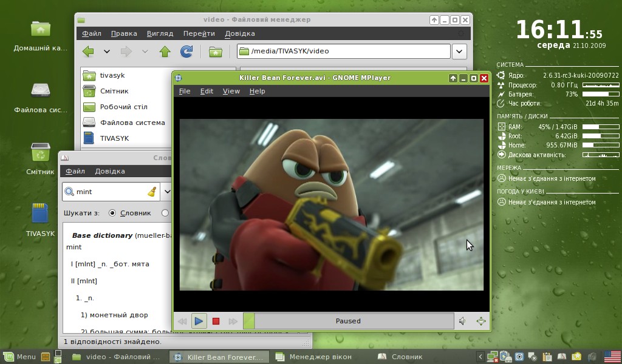The image size is (622, 364).
Task: Switch workspace using the pager squares
Action: click(58, 357)
